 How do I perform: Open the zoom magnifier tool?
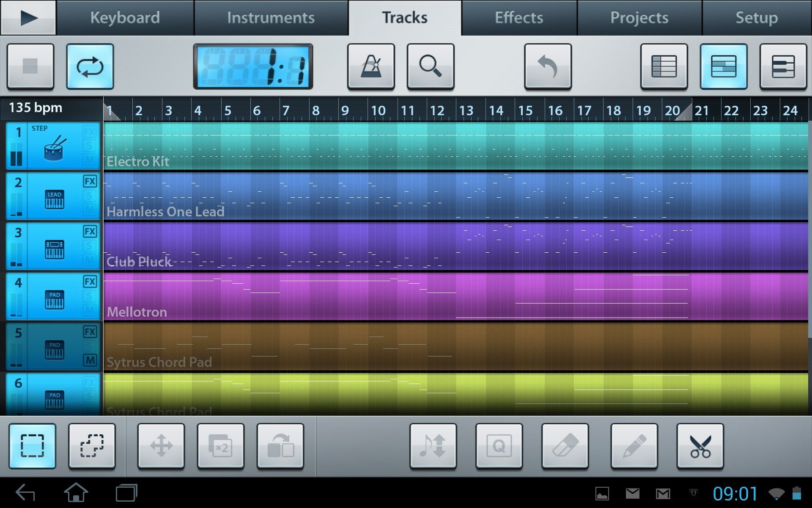tap(431, 66)
